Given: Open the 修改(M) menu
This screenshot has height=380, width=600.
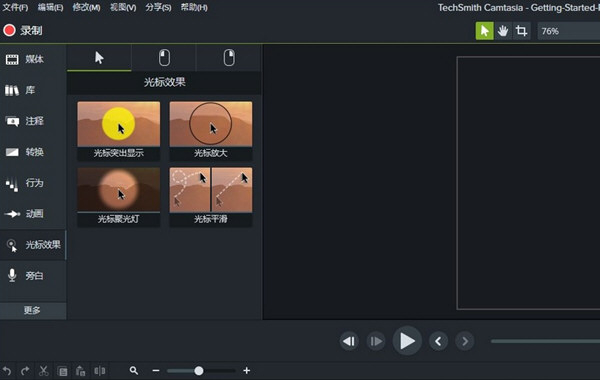Looking at the screenshot, I should [86, 7].
